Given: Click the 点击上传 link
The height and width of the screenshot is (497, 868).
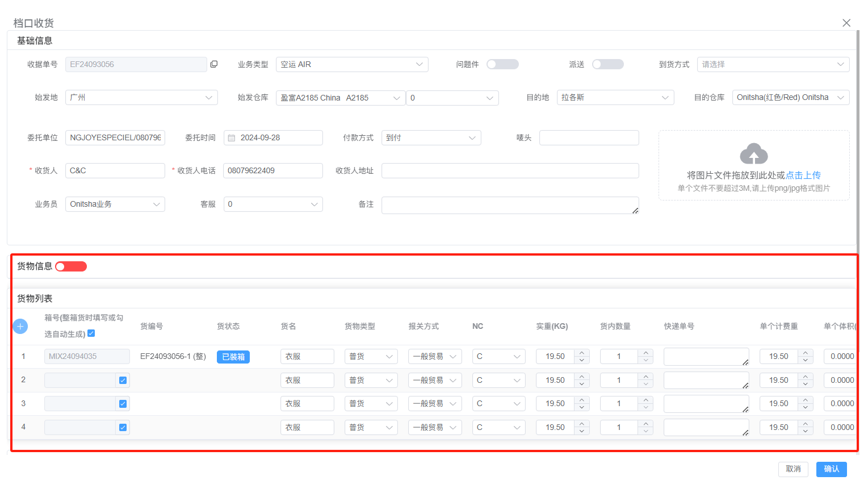Looking at the screenshot, I should tap(803, 176).
